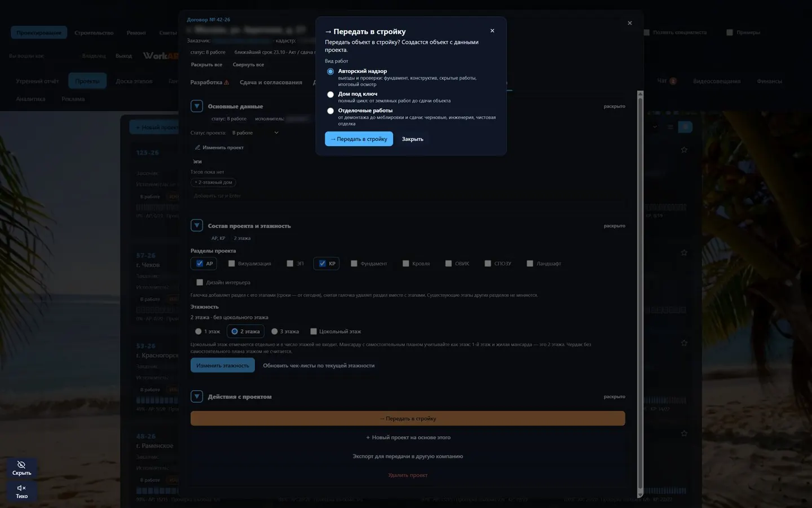Open the Статус проекта dropdown
The image size is (812, 508).
click(x=255, y=133)
